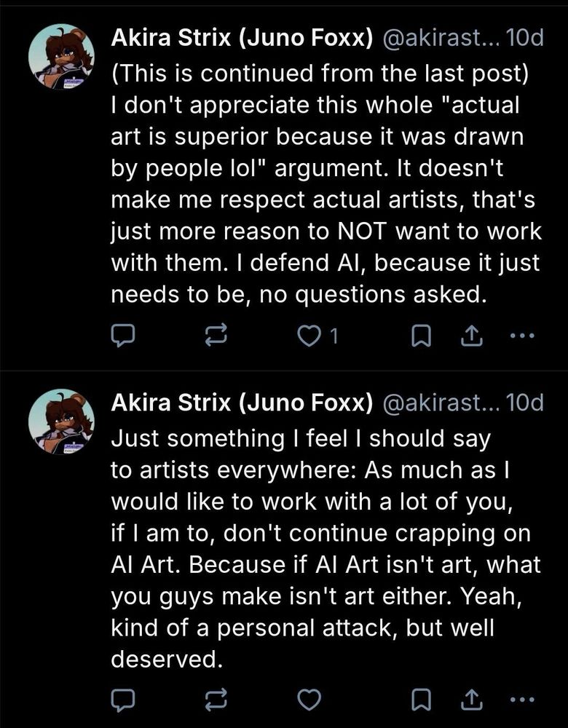This screenshot has height=728, width=568.
Task: Bookmark the second post
Action: click(x=419, y=698)
